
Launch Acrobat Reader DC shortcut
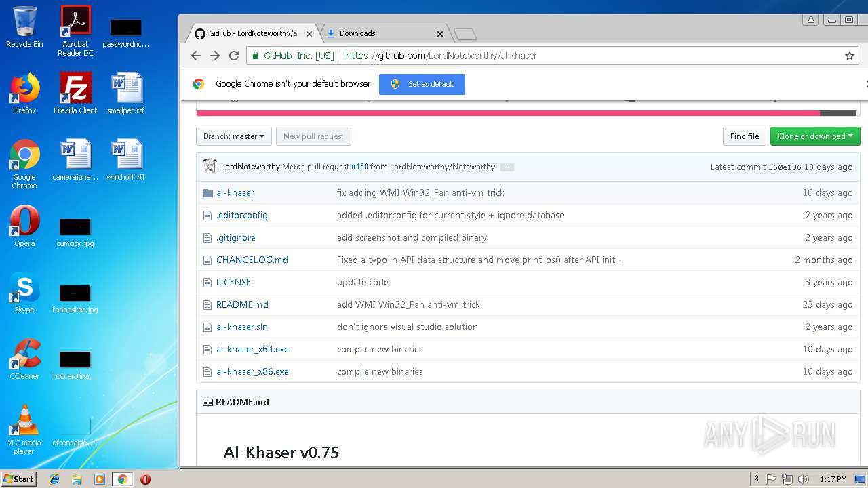pos(75,30)
